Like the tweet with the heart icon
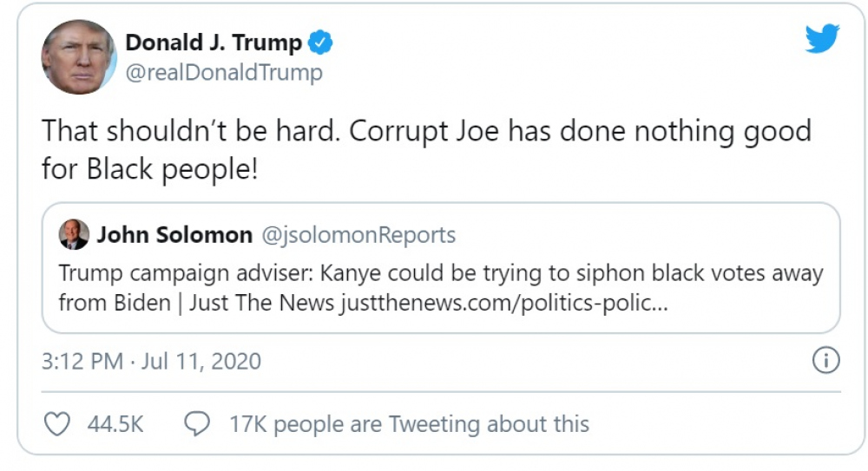The width and height of the screenshot is (868, 471). point(56,424)
